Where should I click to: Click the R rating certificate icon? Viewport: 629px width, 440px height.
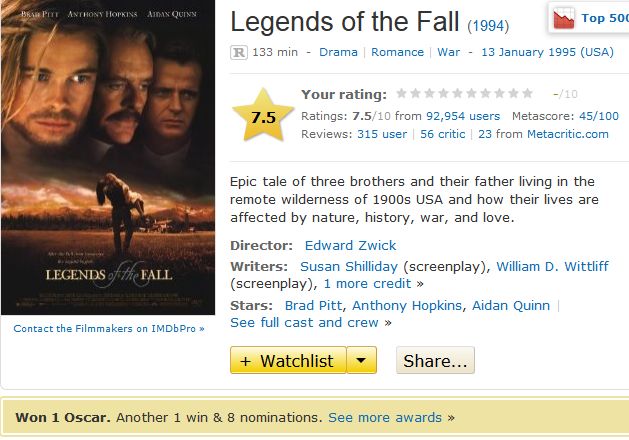pyautogui.click(x=239, y=52)
